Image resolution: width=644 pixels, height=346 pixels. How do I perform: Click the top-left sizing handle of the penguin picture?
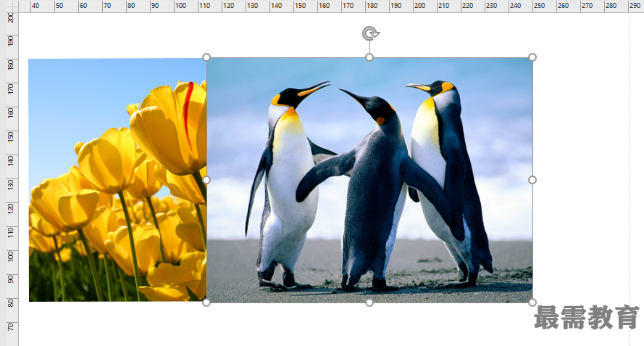click(206, 57)
